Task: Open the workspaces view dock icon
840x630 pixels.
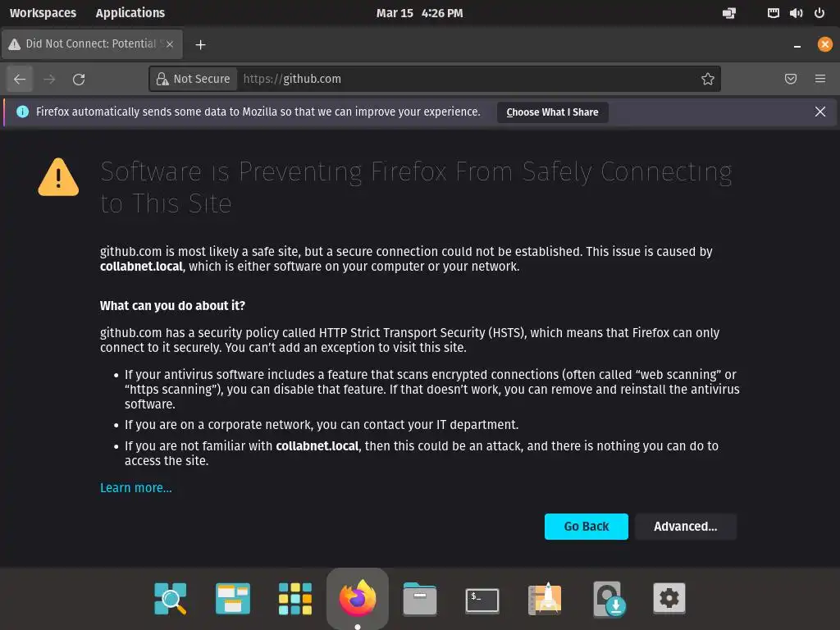Action: (232, 598)
